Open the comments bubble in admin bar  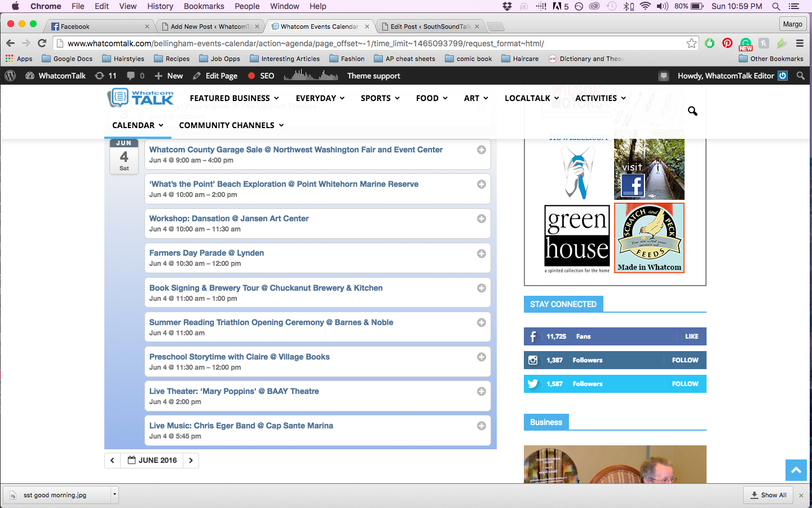point(135,76)
